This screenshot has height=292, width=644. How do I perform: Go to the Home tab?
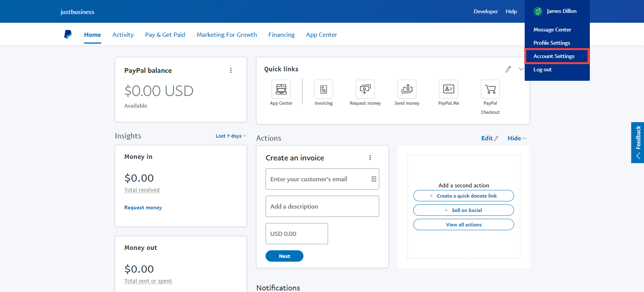pos(92,35)
